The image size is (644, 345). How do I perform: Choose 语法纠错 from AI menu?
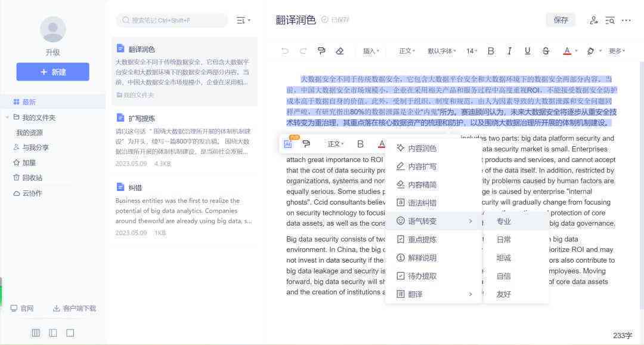pos(434,203)
